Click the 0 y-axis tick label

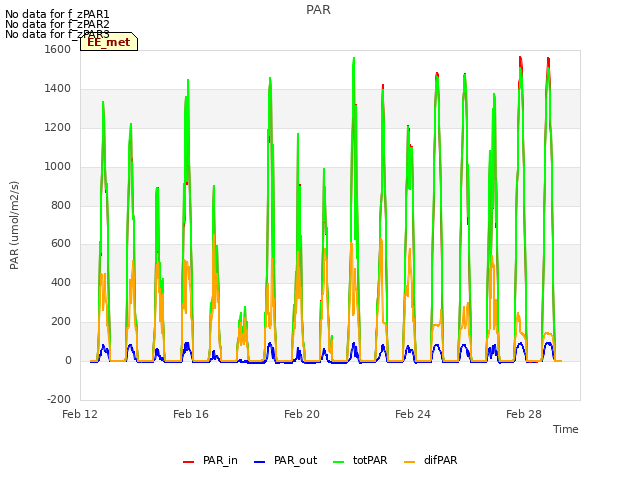click(68, 361)
